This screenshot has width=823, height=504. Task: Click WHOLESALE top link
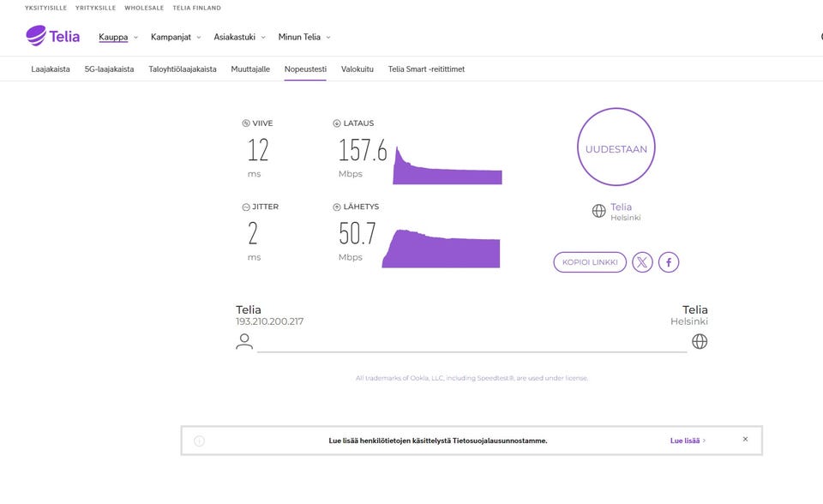144,8
